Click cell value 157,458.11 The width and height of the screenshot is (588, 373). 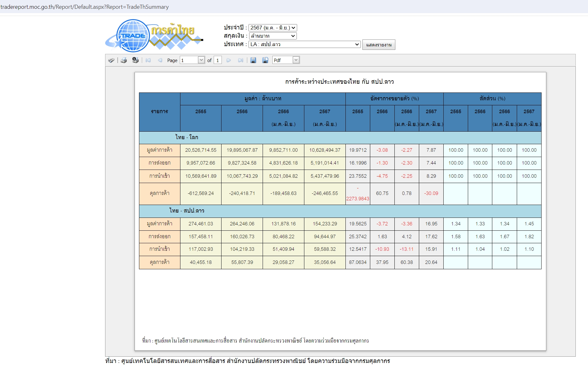(x=201, y=237)
